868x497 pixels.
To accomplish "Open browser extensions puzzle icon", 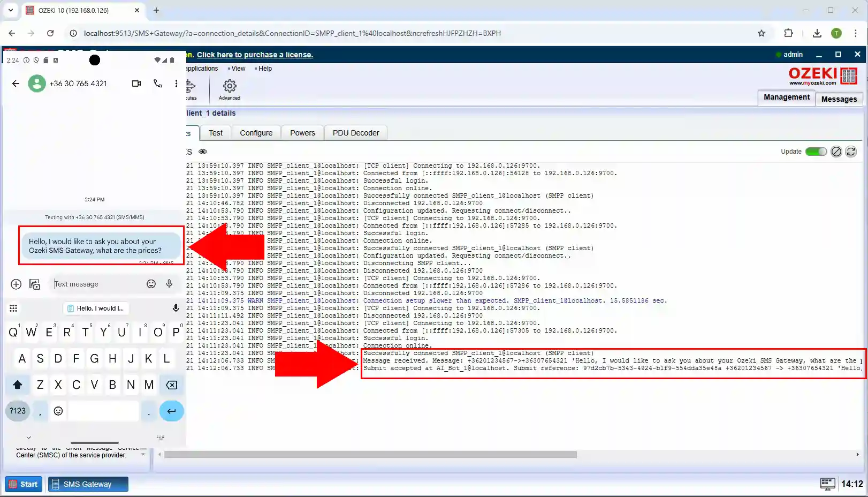I will [x=788, y=33].
